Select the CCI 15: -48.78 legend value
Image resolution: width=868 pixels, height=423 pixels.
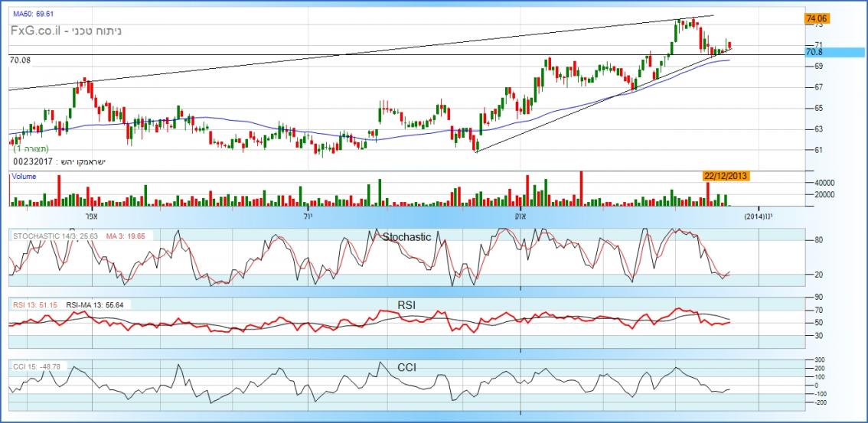36,367
